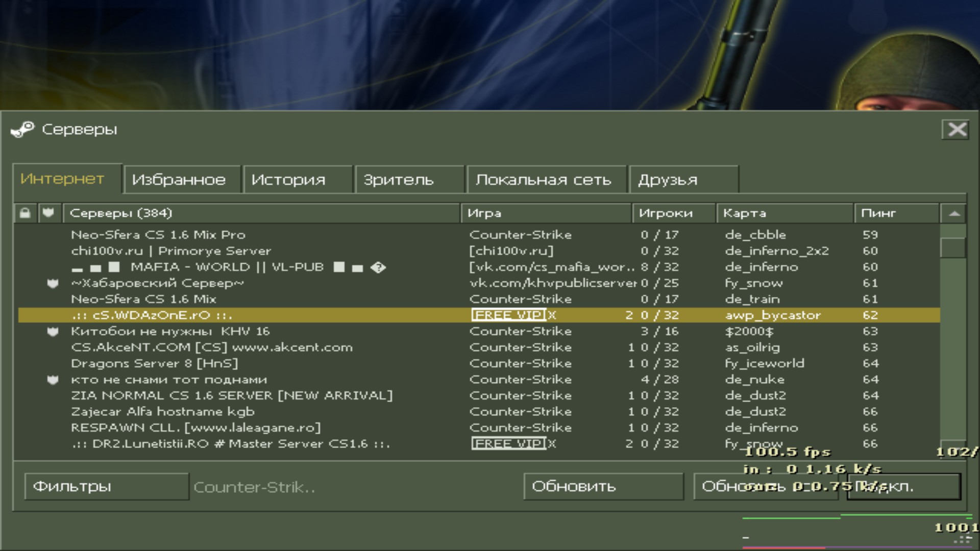Click the de_cbble map cell

point(755,235)
